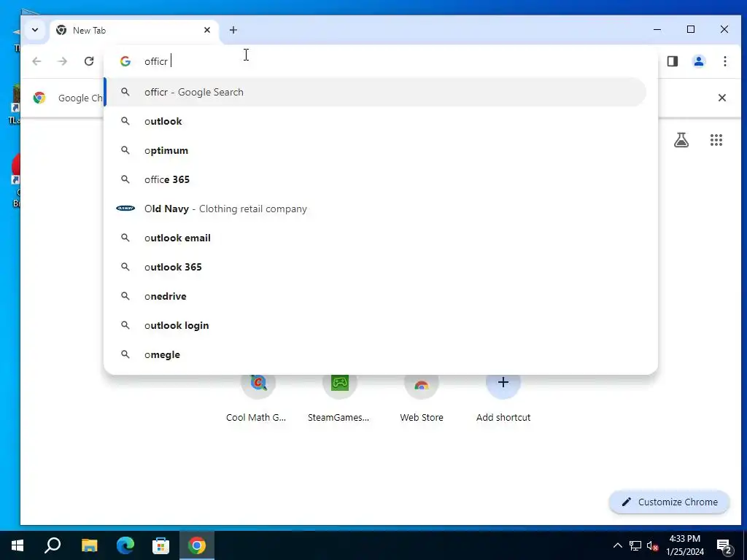Click the muted volume tray icon
Viewport: 747px width, 560px height.
(x=653, y=545)
